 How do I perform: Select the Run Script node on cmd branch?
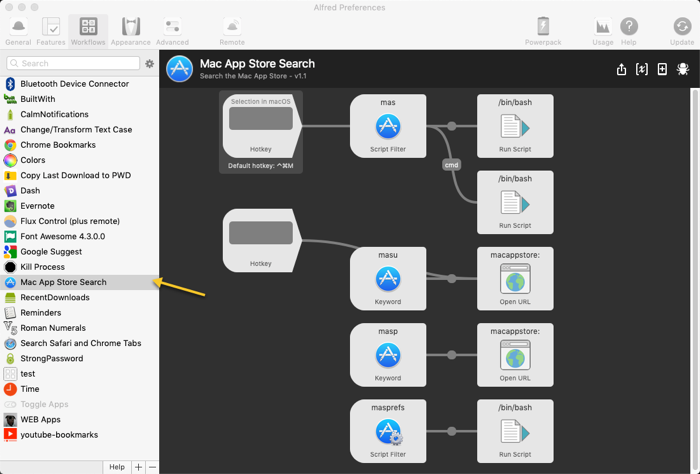point(515,202)
